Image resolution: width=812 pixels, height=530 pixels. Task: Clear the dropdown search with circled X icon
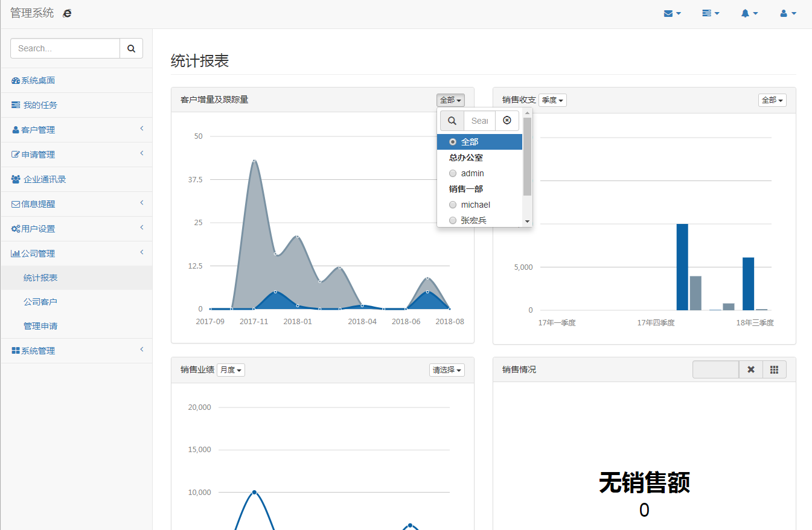(x=507, y=121)
